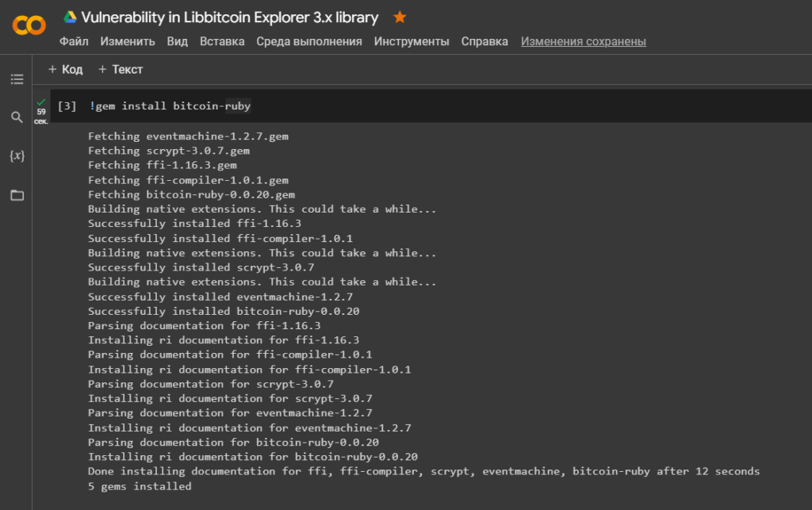Screen dimensions: 812x510
Task: Click 'Installing ri documentation for ffi-compiler-1.0.1' line
Action: (250, 370)
